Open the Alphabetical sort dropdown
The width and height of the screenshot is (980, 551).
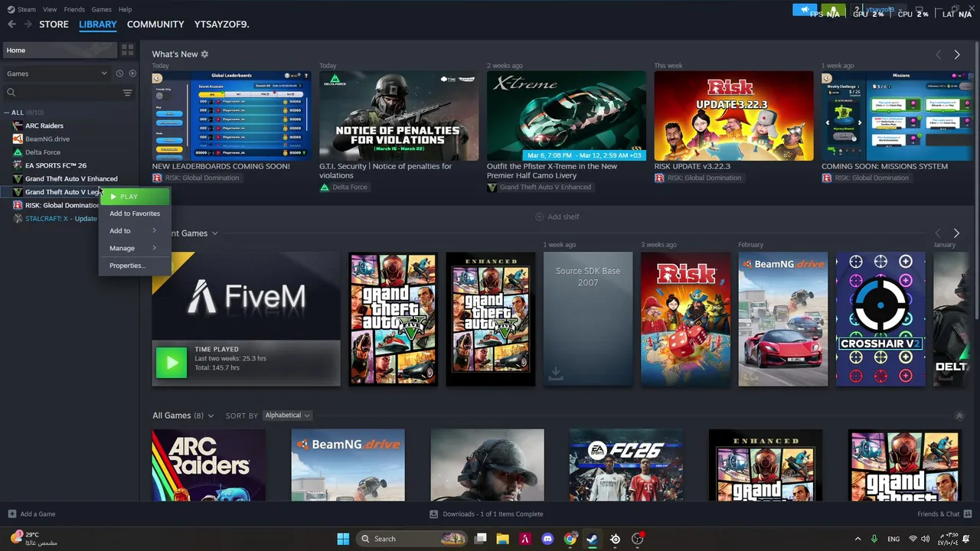(287, 416)
